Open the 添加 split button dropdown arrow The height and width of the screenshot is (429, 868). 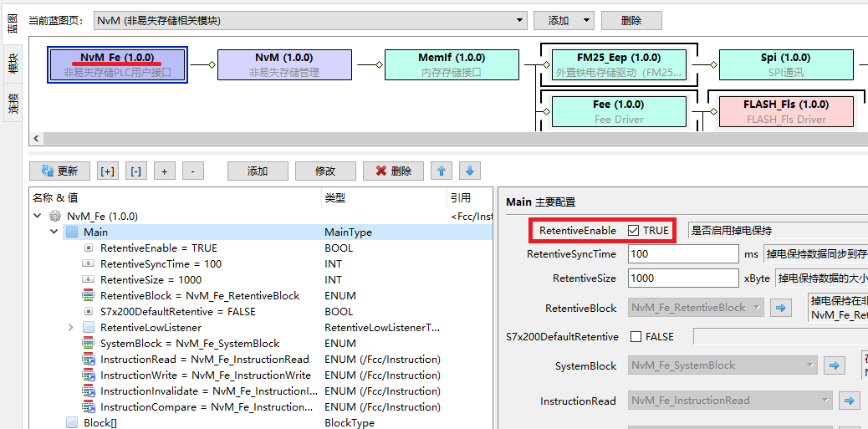(x=586, y=20)
